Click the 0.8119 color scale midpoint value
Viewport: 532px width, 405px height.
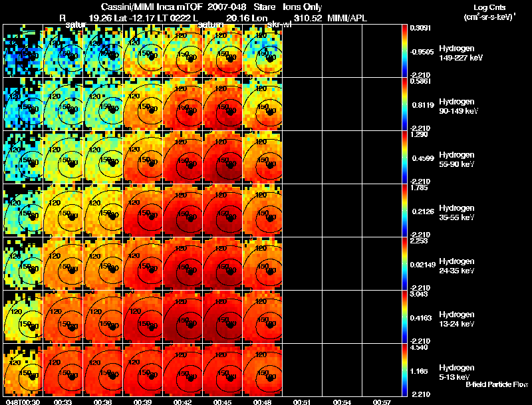pyautogui.click(x=423, y=105)
